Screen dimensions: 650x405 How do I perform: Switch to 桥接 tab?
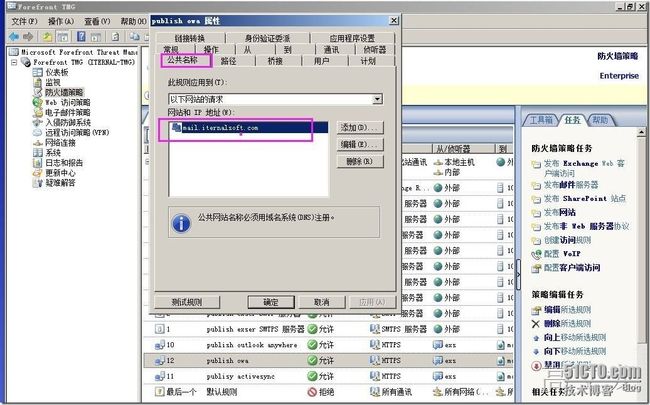(x=275, y=61)
